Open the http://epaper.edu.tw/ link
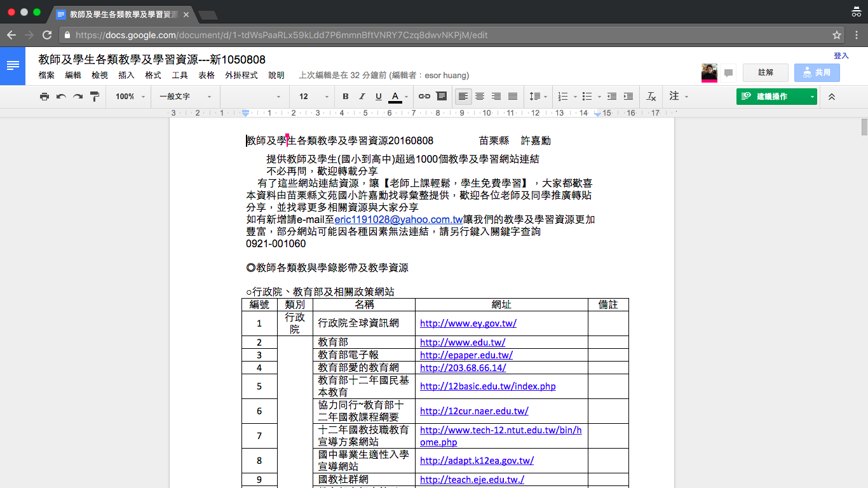Viewport: 868px width, 488px height. click(466, 355)
